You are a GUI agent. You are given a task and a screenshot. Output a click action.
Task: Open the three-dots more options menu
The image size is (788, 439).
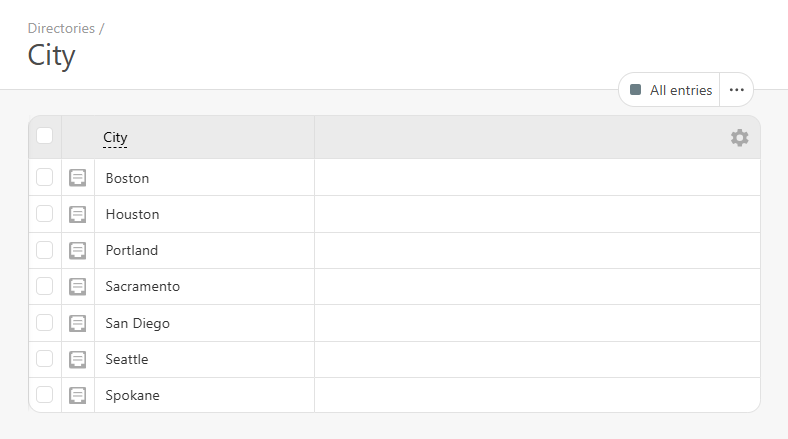(737, 90)
